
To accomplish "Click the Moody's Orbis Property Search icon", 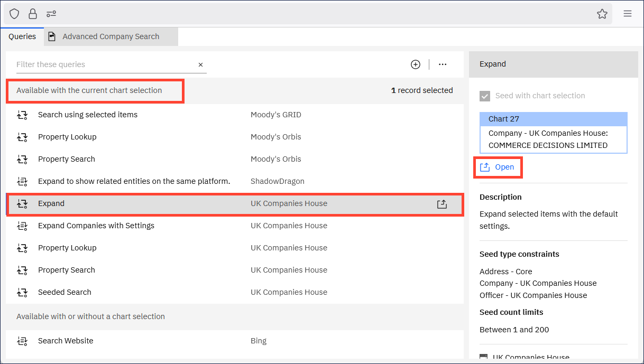I will click(22, 159).
